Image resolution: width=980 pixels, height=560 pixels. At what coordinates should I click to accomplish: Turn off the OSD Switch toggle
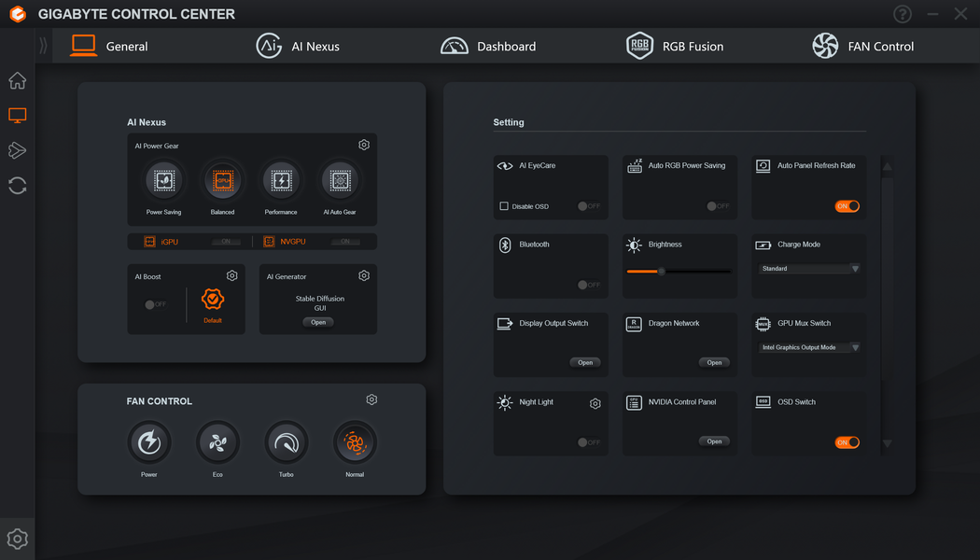pos(847,442)
